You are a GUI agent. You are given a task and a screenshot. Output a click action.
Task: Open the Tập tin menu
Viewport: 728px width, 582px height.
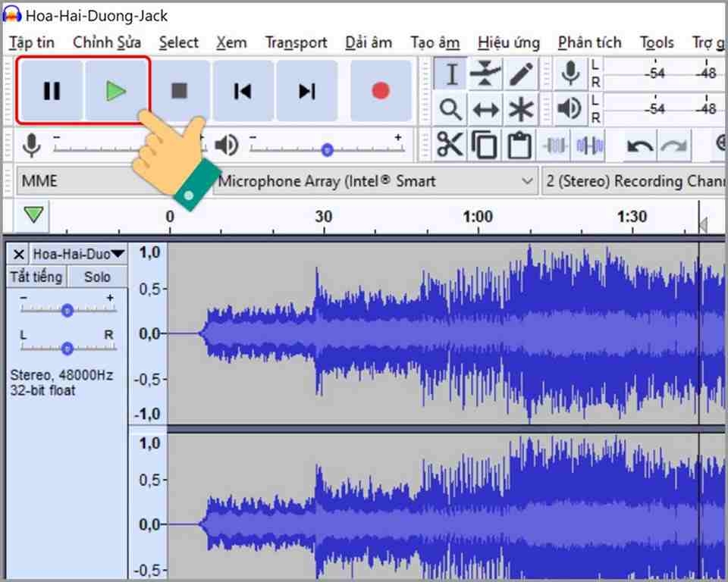point(32,42)
